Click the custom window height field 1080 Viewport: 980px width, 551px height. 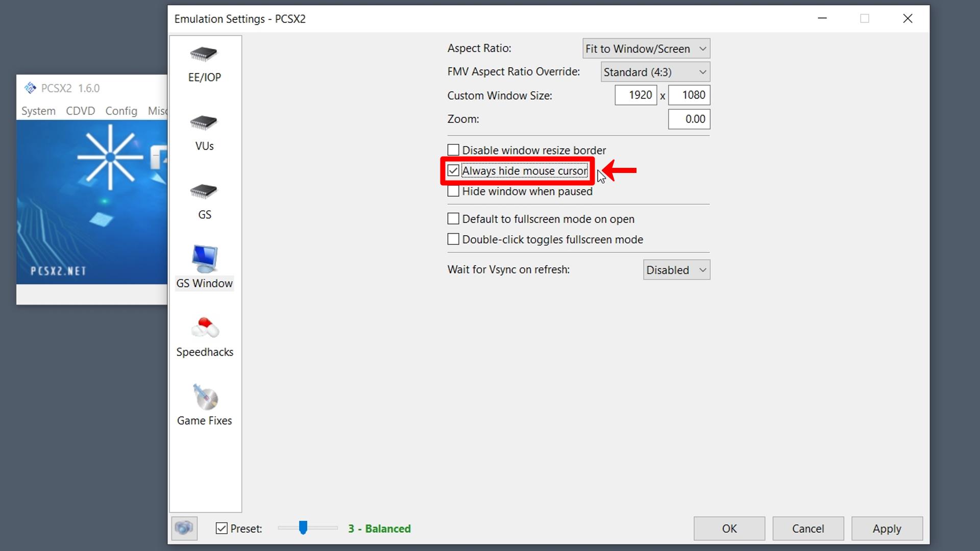coord(689,95)
